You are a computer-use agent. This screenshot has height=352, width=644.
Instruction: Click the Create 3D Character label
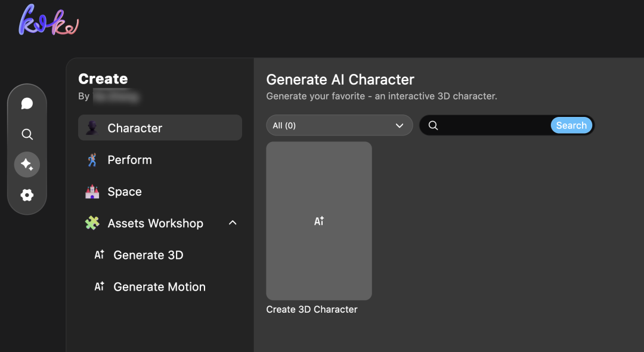click(x=312, y=309)
